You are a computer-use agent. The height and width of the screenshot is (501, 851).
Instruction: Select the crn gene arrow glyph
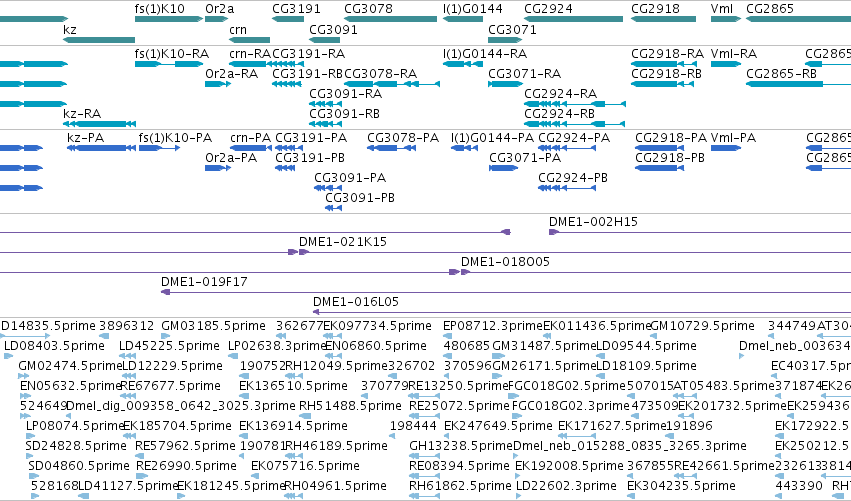[249, 40]
